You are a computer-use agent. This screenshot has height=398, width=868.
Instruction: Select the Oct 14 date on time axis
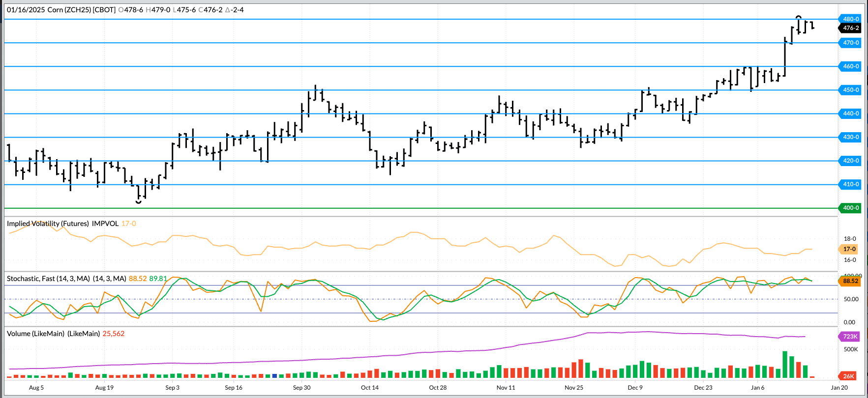click(370, 388)
